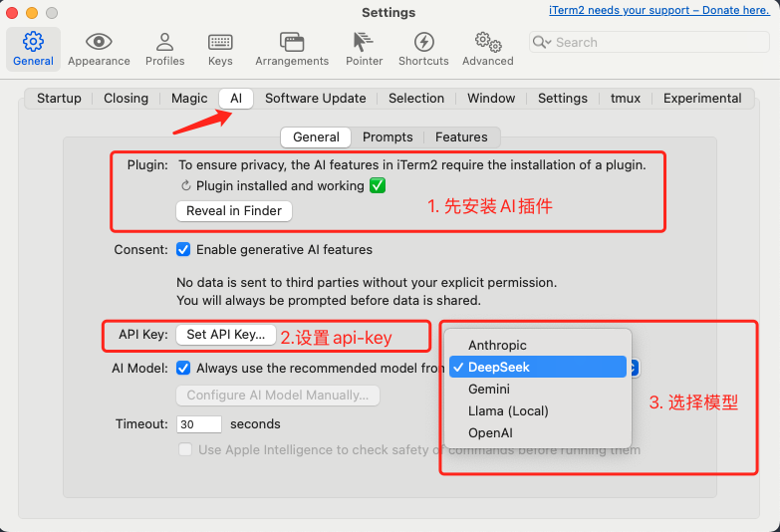Switch to the Magic tab
Image resolution: width=780 pixels, height=532 pixels.
189,98
